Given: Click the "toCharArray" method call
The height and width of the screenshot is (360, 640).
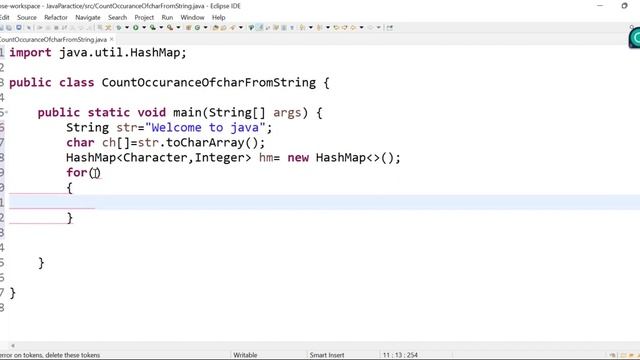Looking at the screenshot, I should point(205,142).
